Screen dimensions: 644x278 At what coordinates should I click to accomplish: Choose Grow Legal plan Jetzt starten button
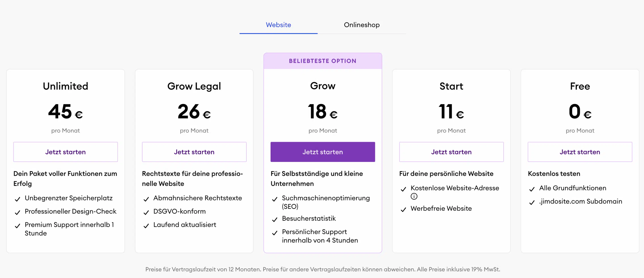point(194,152)
